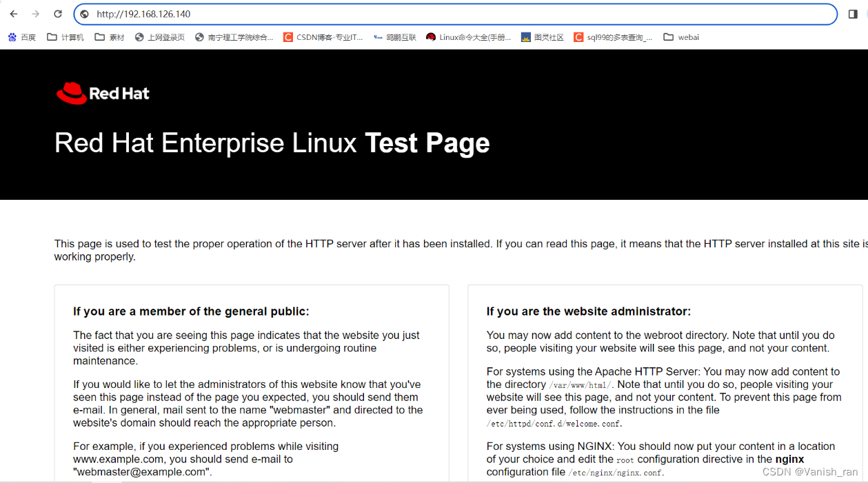Viewport: 868px width, 483px height.
Task: Focus the address bar showing http://192.168.126.140
Action: pos(455,14)
